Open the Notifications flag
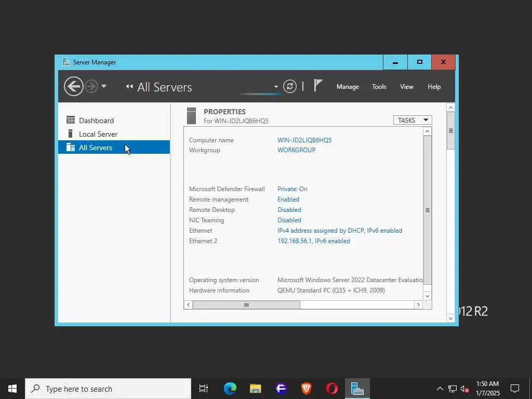The height and width of the screenshot is (399, 532). tap(318, 86)
